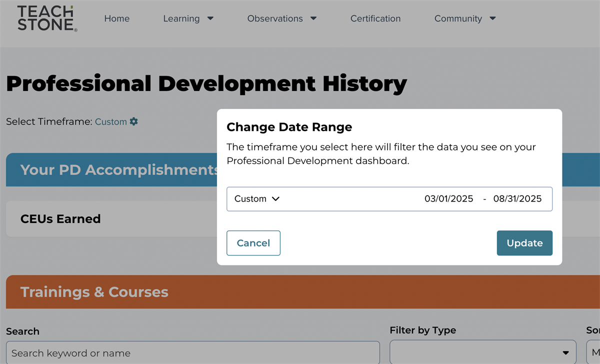Click the Search keyword or name field

pos(192,353)
